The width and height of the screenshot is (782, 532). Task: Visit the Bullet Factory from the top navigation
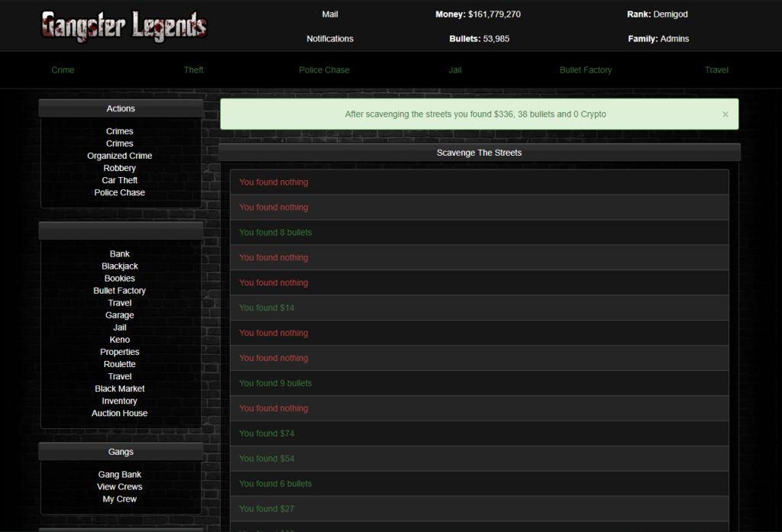(x=586, y=69)
